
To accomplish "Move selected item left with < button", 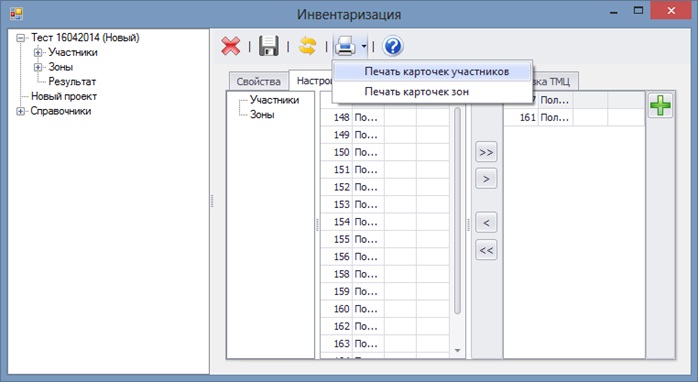I will pos(486,223).
